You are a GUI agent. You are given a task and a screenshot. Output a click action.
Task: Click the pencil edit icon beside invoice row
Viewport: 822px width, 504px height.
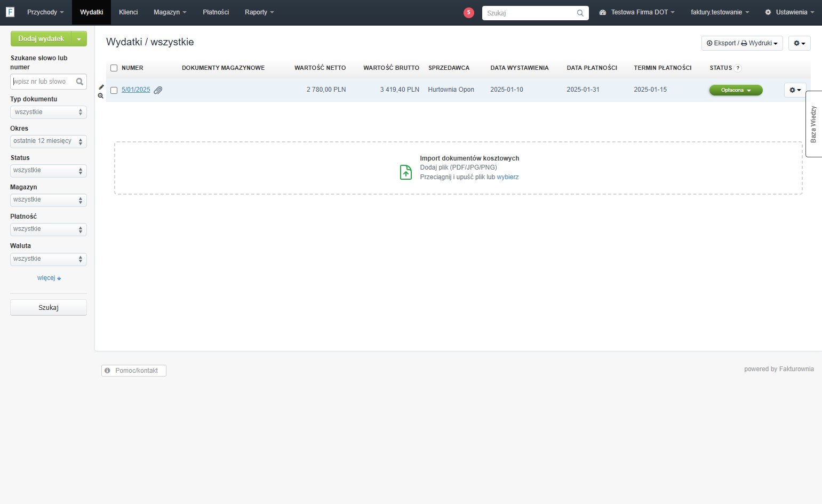pyautogui.click(x=101, y=87)
